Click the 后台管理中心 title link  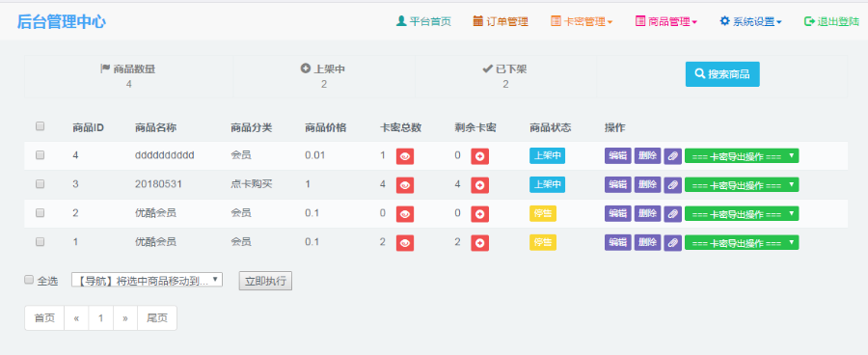[x=62, y=21]
